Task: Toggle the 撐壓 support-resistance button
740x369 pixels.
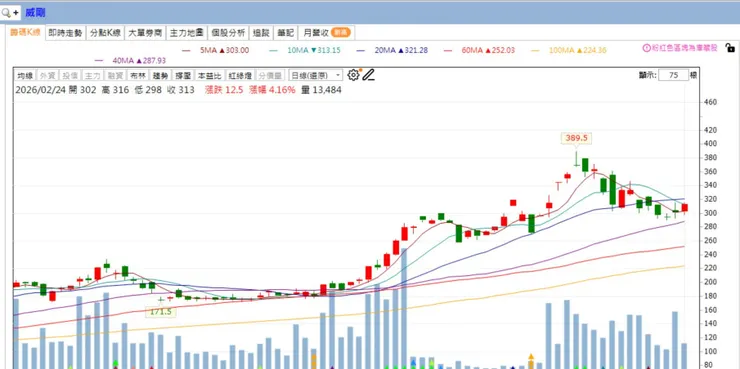Action: [x=183, y=75]
